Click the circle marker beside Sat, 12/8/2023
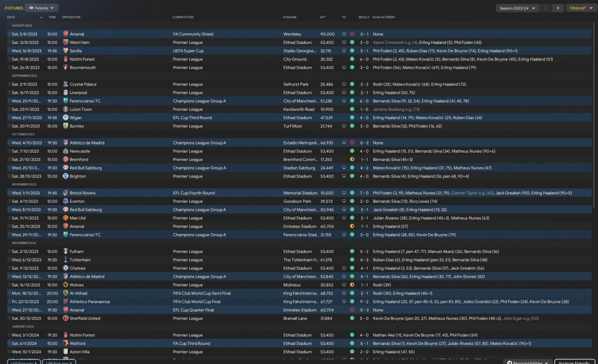This screenshot has height=364, width=598. click(x=9, y=43)
